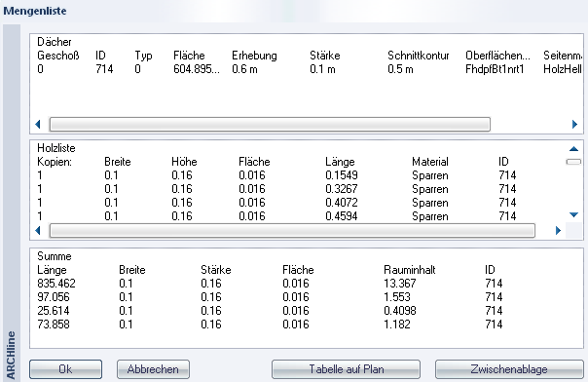Image resolution: width=588 pixels, height=382 pixels.
Task: Click the Kopien: column header
Action: tap(55, 162)
